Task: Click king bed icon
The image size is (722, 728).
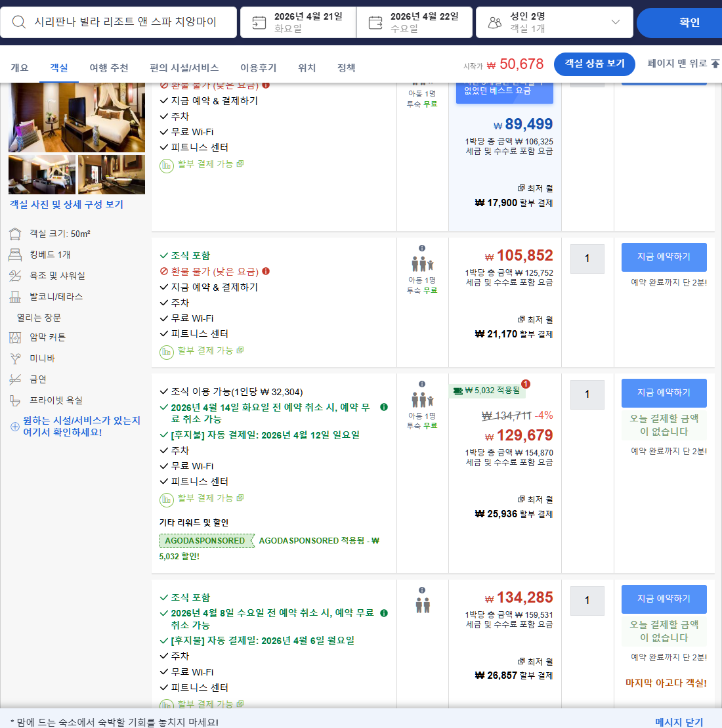Action: pos(15,255)
